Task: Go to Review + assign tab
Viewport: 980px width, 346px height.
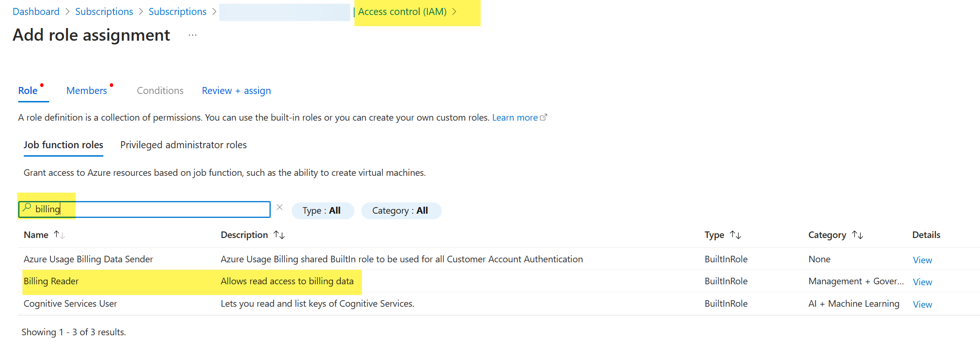Action: point(236,91)
